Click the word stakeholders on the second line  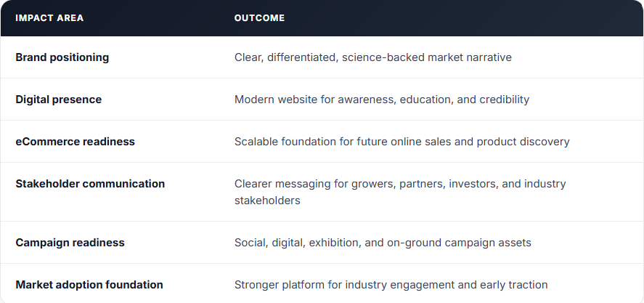267,201
